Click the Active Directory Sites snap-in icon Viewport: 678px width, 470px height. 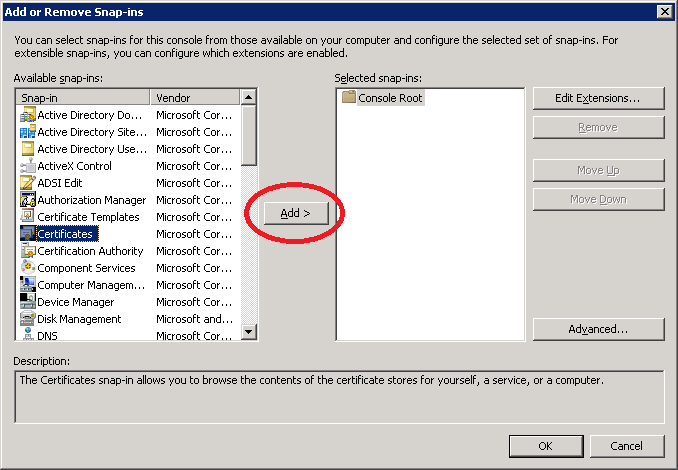[28, 132]
